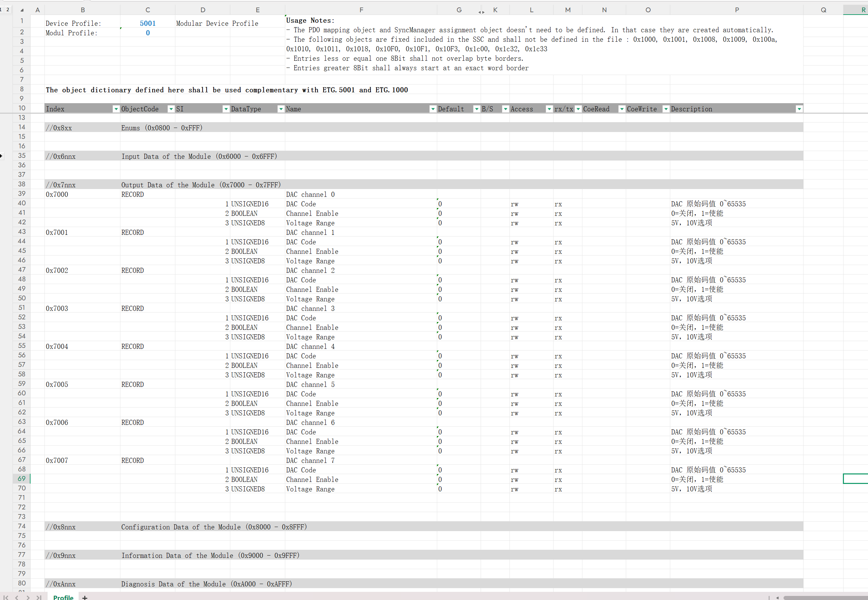Select the 'DAC channel 0' cell
The width and height of the screenshot is (868, 600).
pos(361,194)
